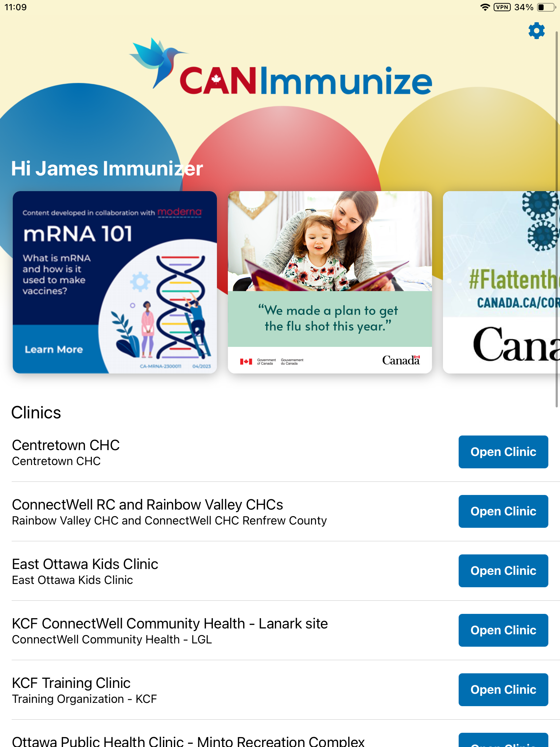Open Clinic for KCF Training Clinic
This screenshot has height=747, width=560.
pos(503,689)
